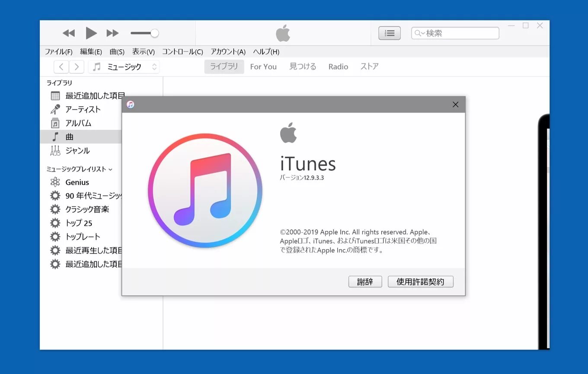Maximize the iTunes main window

coord(525,25)
